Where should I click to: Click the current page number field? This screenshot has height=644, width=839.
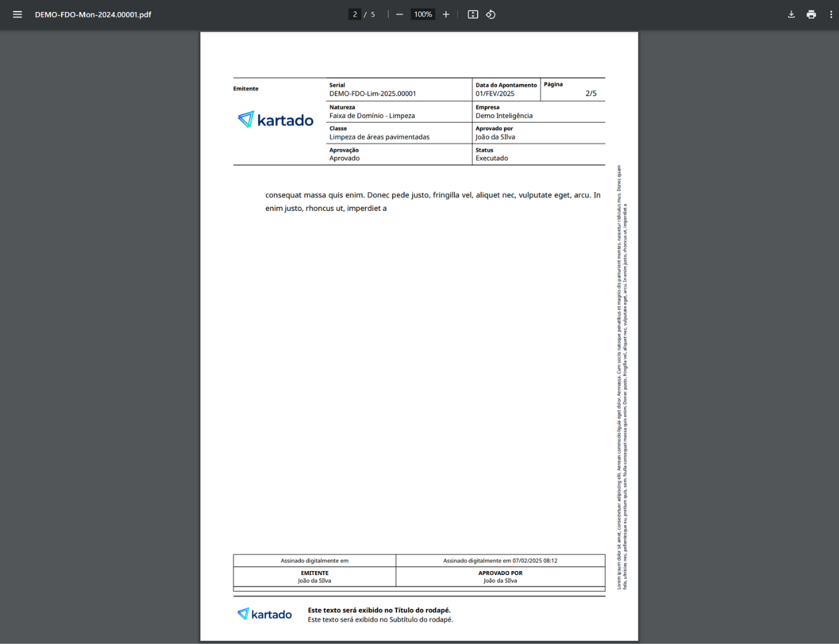[354, 14]
